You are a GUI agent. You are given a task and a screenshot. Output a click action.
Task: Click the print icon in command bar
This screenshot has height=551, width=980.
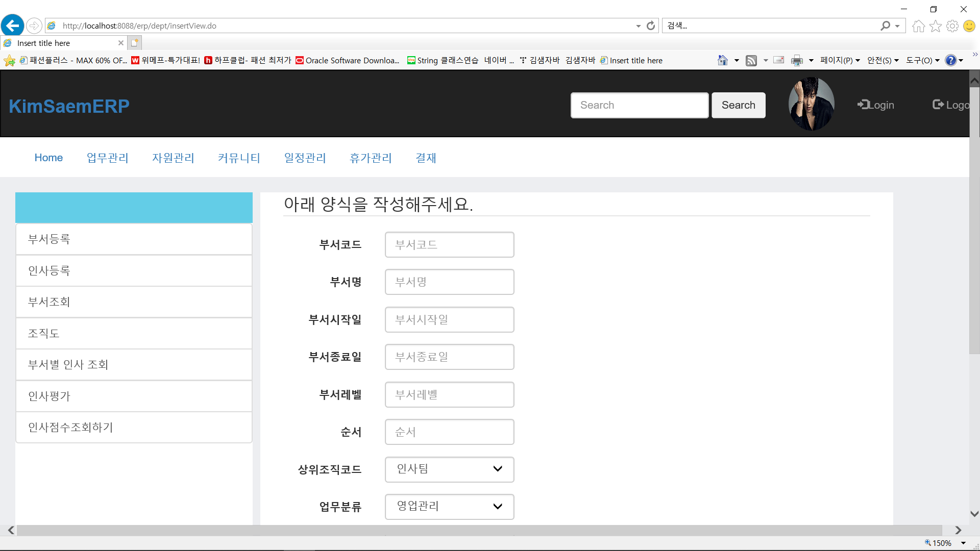(796, 61)
